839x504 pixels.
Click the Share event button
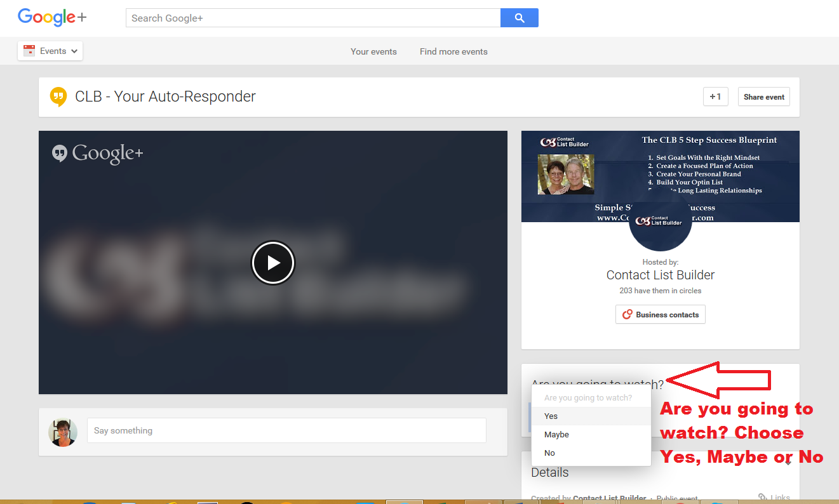(x=763, y=97)
